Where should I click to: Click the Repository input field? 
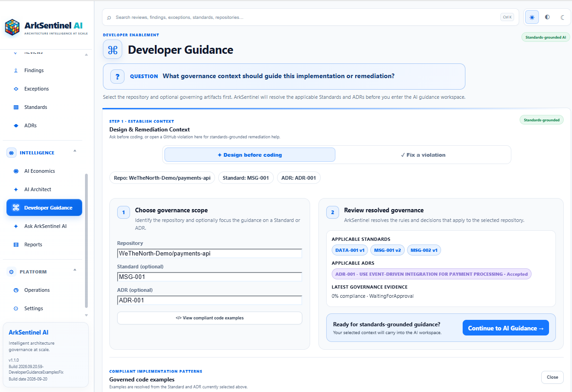pos(210,253)
